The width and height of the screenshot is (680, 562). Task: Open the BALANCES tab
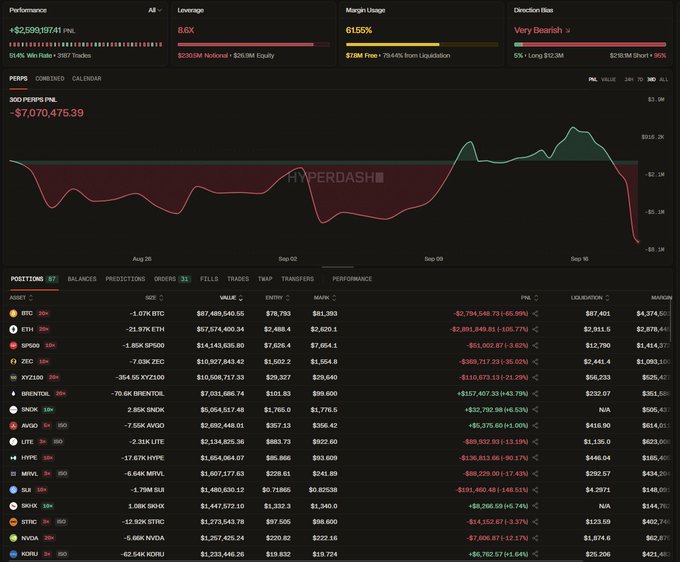pyautogui.click(x=82, y=279)
